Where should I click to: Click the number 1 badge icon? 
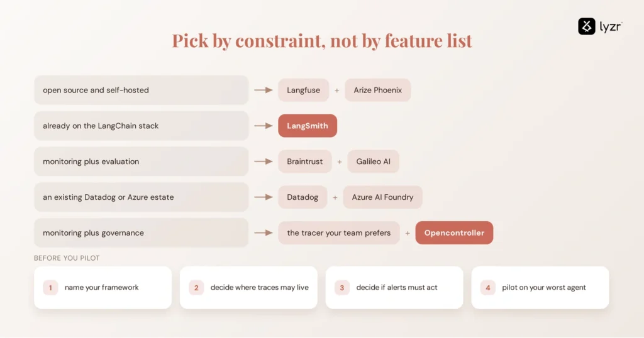click(50, 288)
